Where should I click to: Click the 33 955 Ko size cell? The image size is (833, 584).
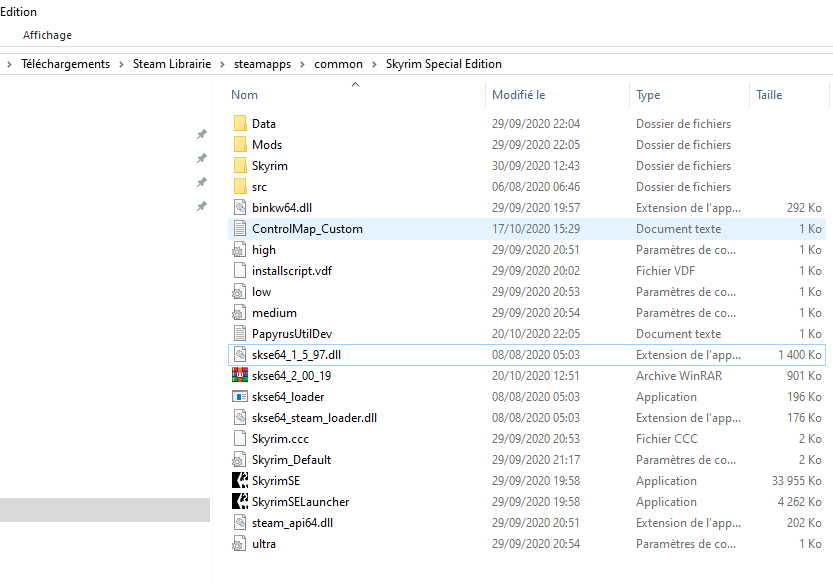coord(797,480)
